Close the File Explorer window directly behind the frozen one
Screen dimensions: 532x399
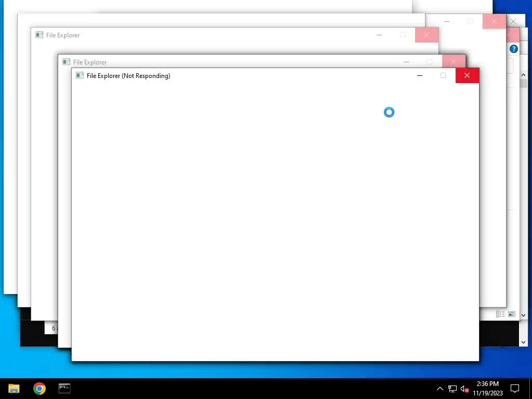pyautogui.click(x=454, y=62)
